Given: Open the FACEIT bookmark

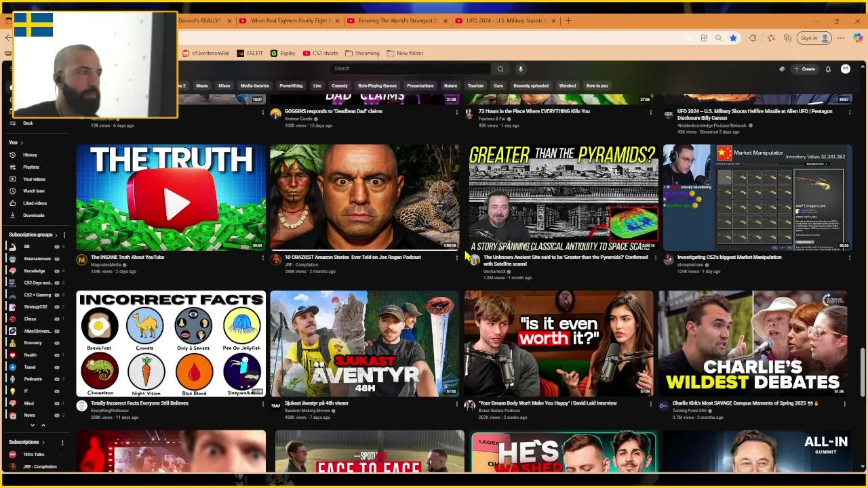Looking at the screenshot, I should [250, 53].
